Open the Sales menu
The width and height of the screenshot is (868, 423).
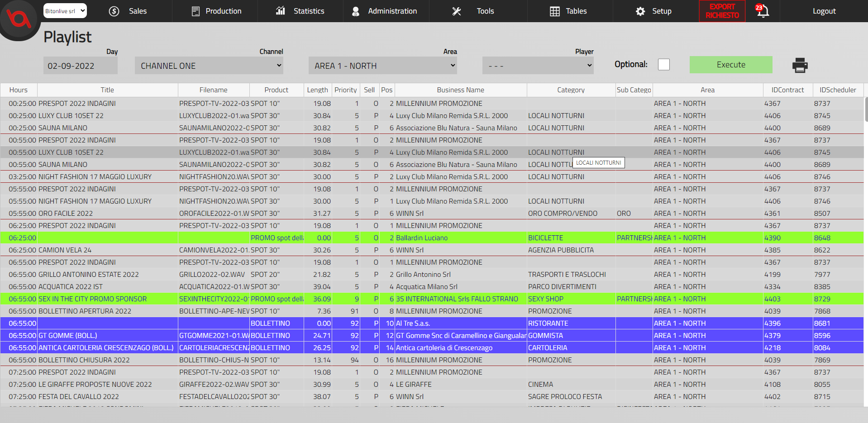[x=138, y=11]
